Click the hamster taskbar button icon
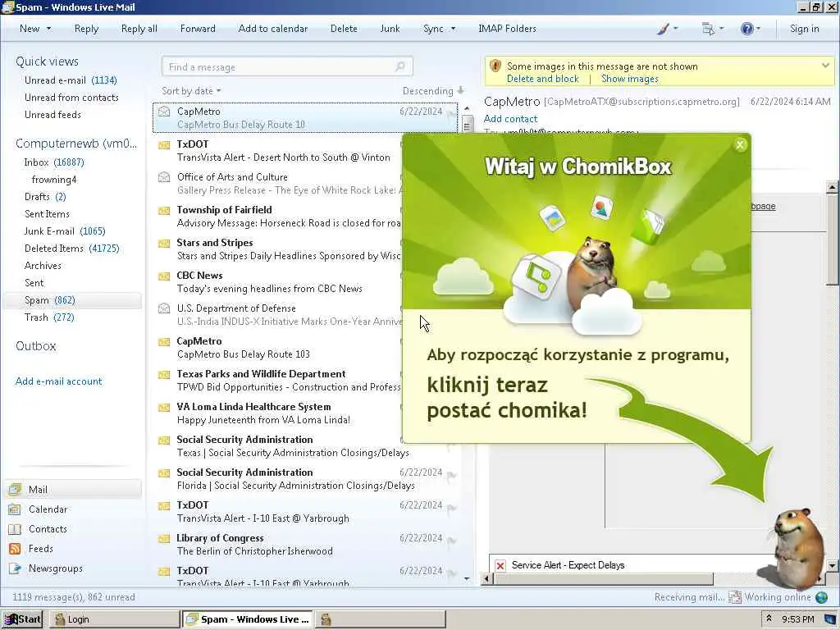 (326, 619)
